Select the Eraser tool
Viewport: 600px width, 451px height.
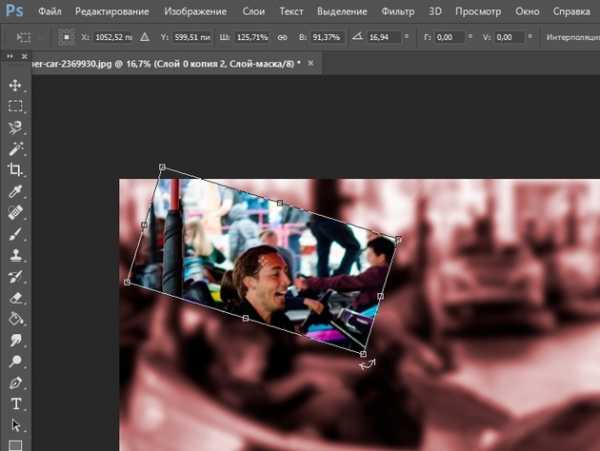[x=15, y=297]
